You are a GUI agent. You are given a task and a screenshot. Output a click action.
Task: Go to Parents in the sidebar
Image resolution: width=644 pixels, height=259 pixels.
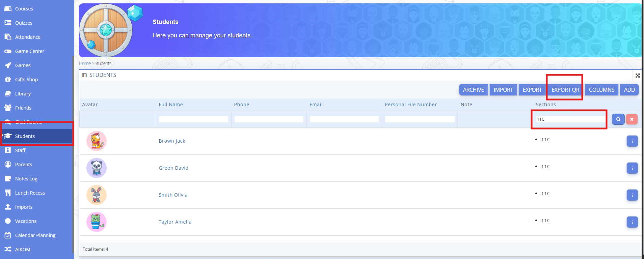click(24, 165)
